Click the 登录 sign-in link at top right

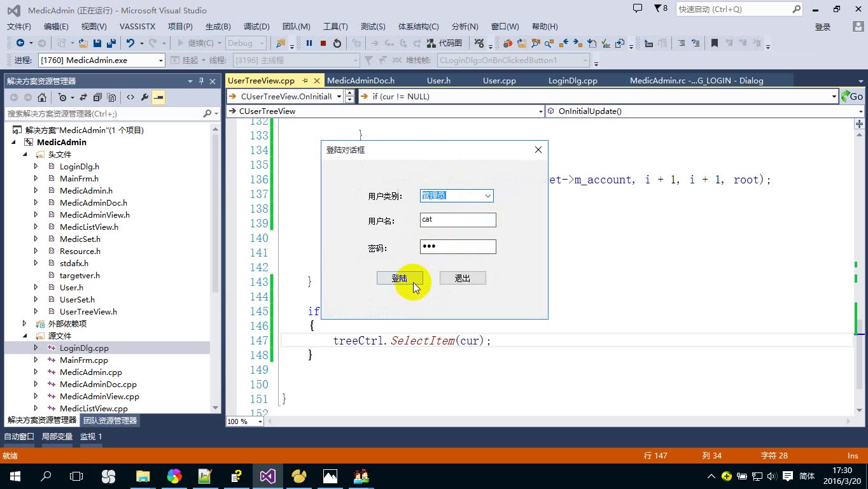tap(823, 27)
